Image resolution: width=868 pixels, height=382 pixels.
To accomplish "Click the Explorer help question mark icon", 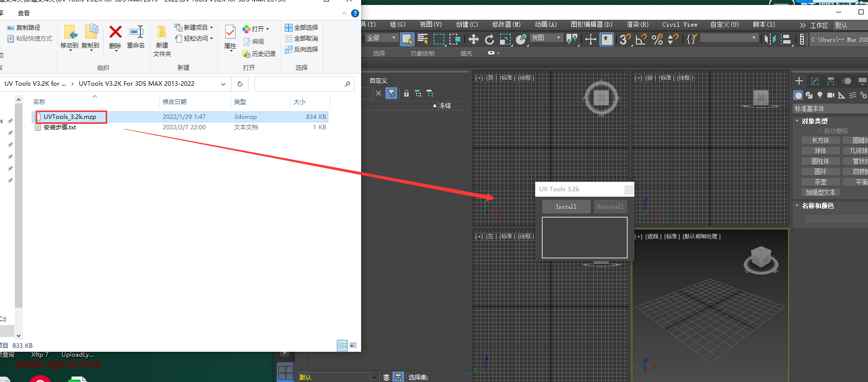I will point(355,13).
